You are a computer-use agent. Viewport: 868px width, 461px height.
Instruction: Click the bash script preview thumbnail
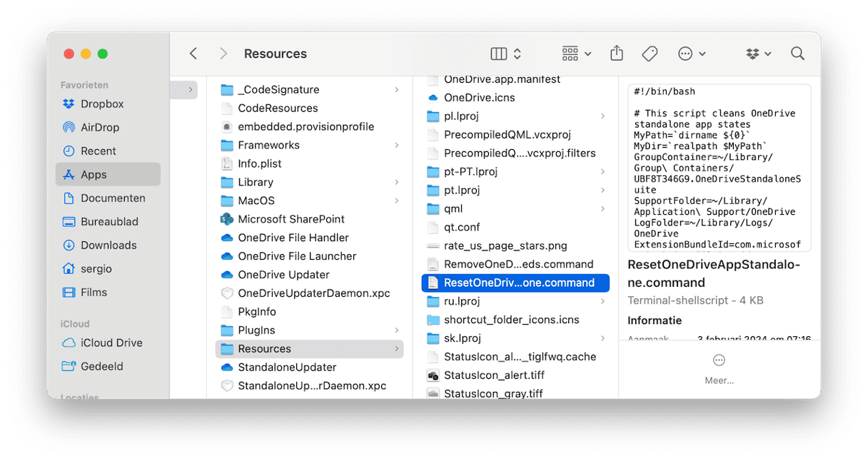[720, 168]
